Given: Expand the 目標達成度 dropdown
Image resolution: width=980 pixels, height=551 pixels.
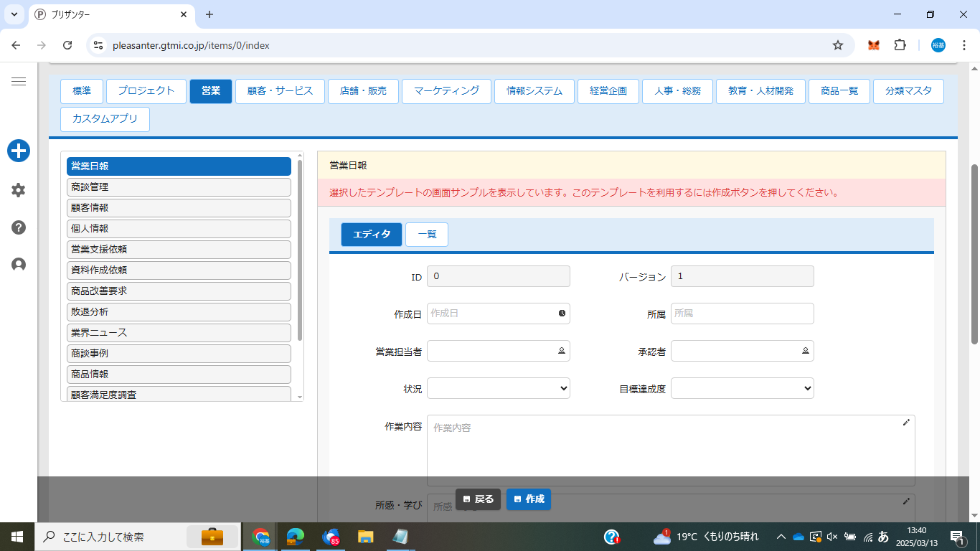Looking at the screenshot, I should (x=743, y=388).
